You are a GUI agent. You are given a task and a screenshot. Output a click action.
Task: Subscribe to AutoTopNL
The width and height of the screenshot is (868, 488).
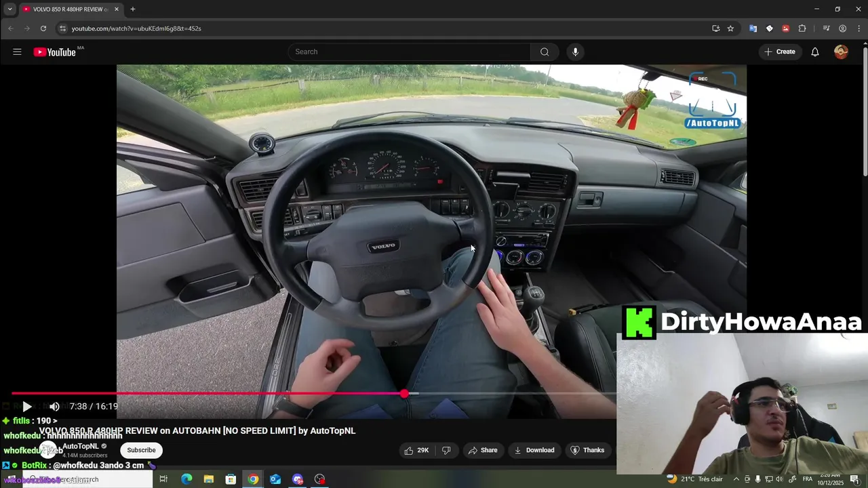[141, 450]
